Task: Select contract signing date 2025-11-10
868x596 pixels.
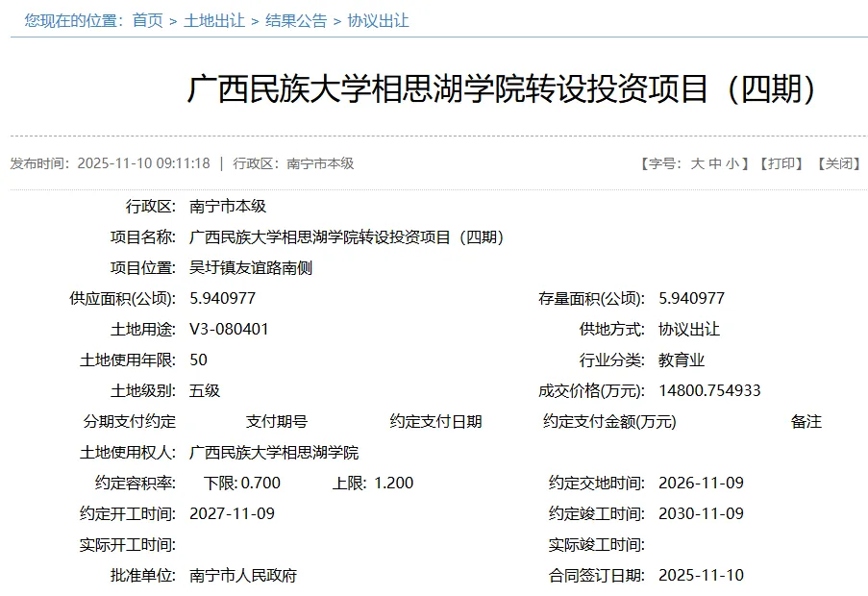Action: 701,576
